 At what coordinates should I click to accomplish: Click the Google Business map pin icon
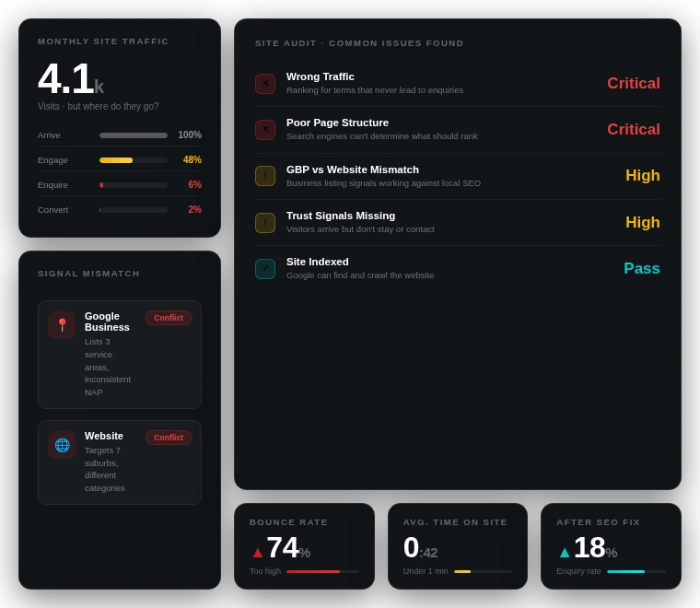(x=62, y=325)
